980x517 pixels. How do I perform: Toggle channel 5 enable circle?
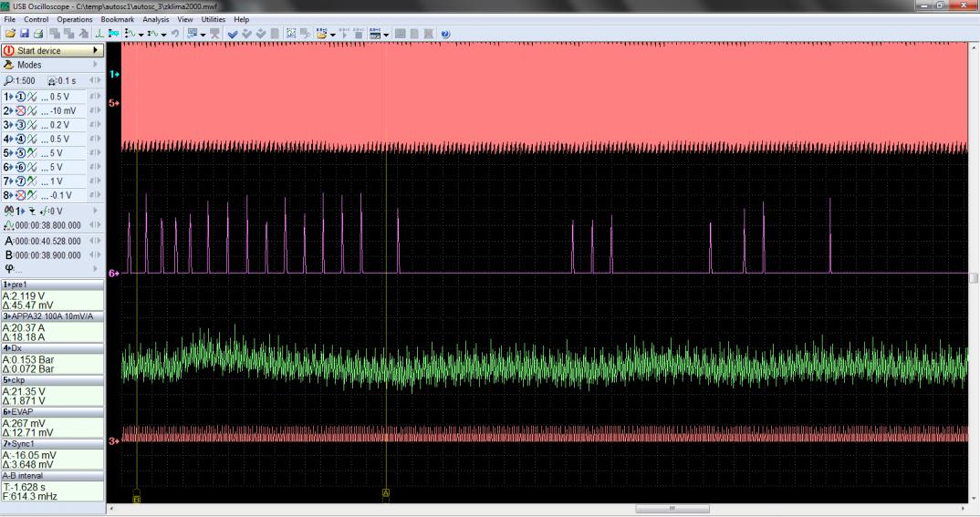(19, 153)
